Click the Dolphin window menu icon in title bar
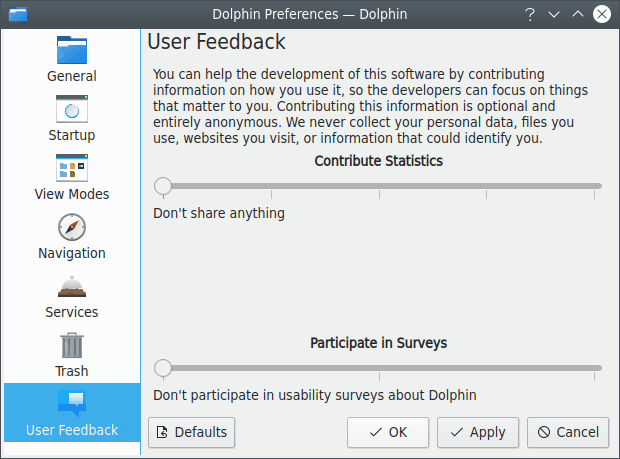This screenshot has width=620, height=459. pos(17,14)
